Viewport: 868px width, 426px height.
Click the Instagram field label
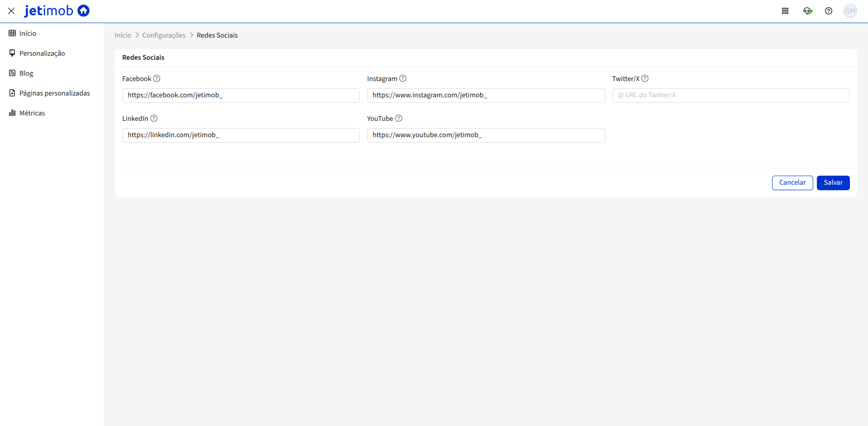tap(382, 79)
